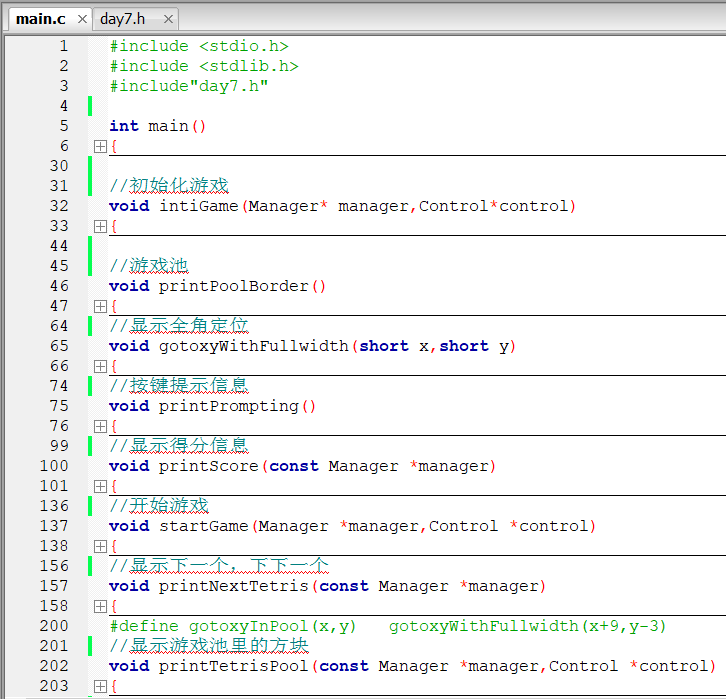This screenshot has height=699, width=726.
Task: Place the cursor on int main()
Action: (x=157, y=126)
